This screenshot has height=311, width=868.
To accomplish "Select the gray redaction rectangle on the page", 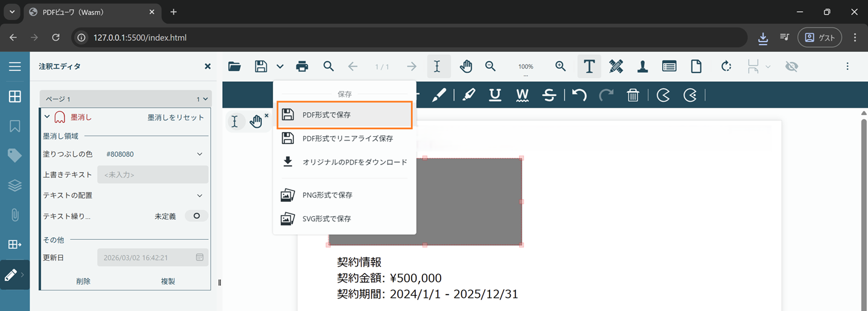I will point(425,201).
